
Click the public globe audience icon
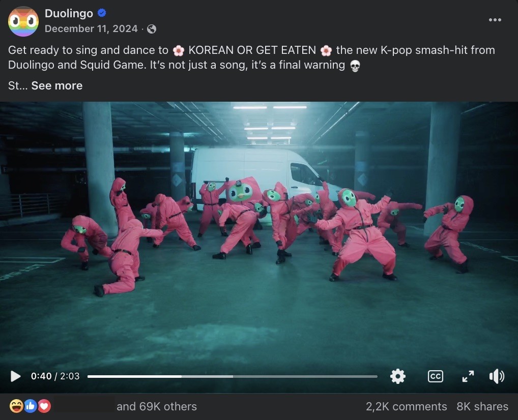tap(152, 29)
